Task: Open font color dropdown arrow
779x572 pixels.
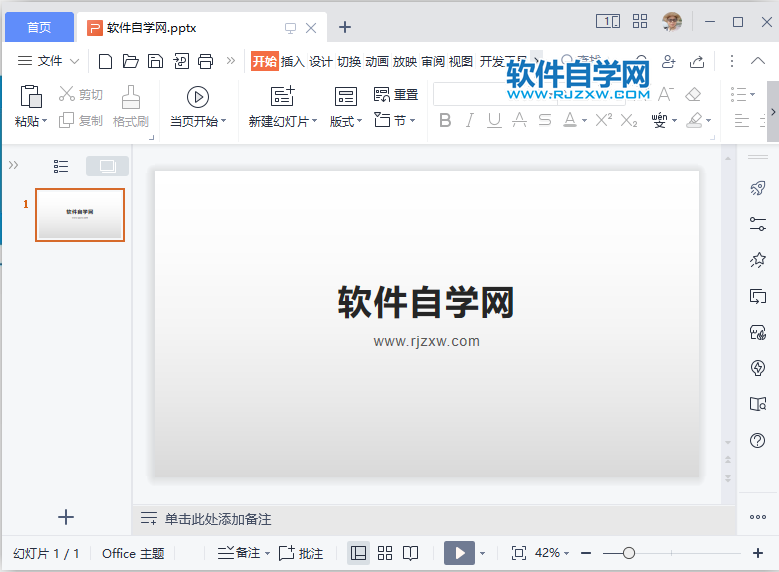Action: [x=584, y=121]
